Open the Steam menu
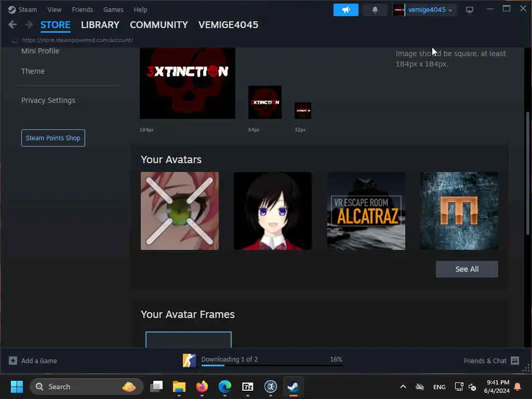Screen dimensions: 532x399 click(x=28, y=9)
